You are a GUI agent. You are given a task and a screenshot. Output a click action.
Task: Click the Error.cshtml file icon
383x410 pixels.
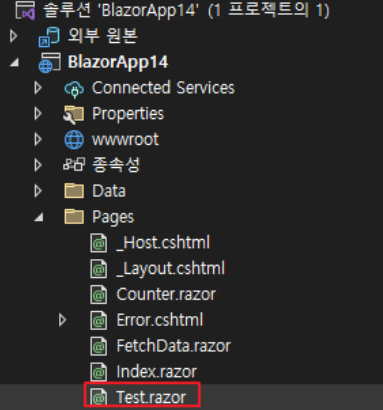point(99,321)
